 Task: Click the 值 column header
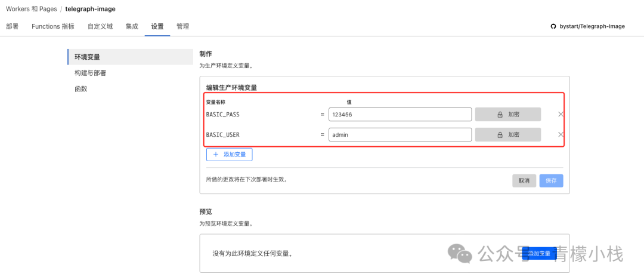click(349, 102)
